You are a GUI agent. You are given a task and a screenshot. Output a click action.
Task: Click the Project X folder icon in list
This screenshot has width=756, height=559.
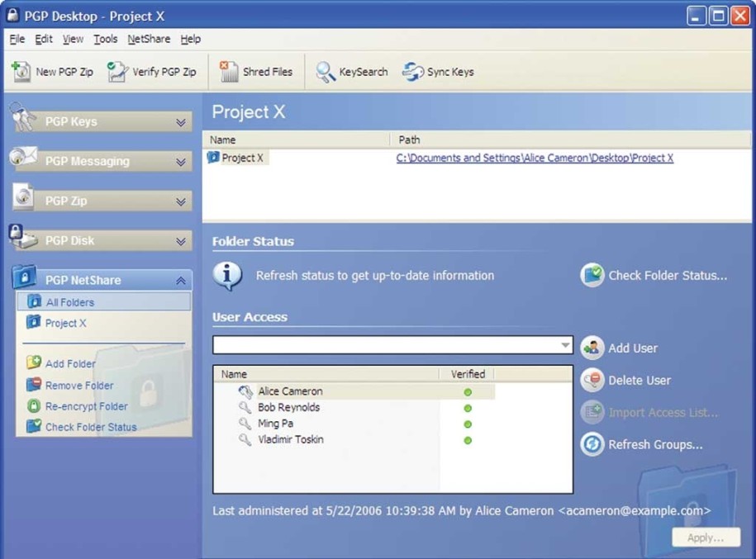tap(213, 157)
